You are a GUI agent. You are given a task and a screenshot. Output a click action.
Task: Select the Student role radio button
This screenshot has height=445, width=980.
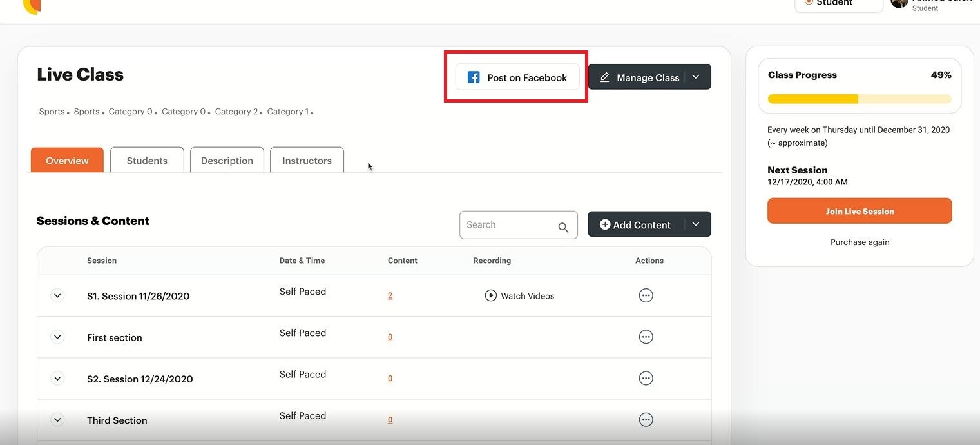(x=809, y=2)
